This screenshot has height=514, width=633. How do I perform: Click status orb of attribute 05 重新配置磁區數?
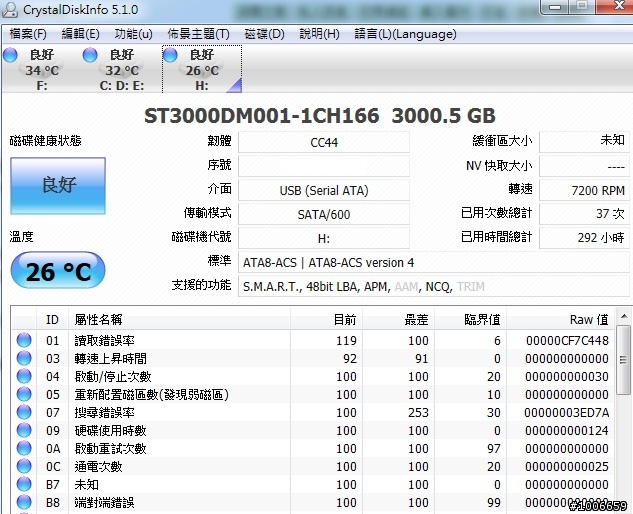24,394
